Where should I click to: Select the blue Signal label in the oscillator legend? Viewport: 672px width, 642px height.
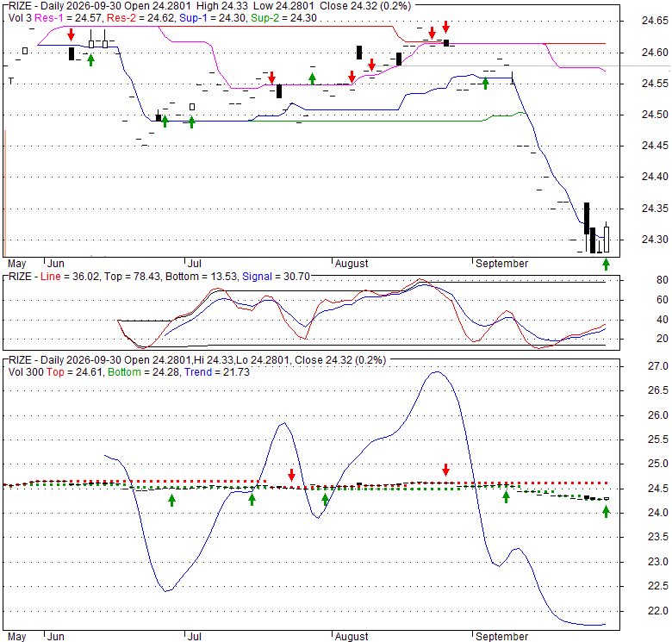[x=257, y=277]
